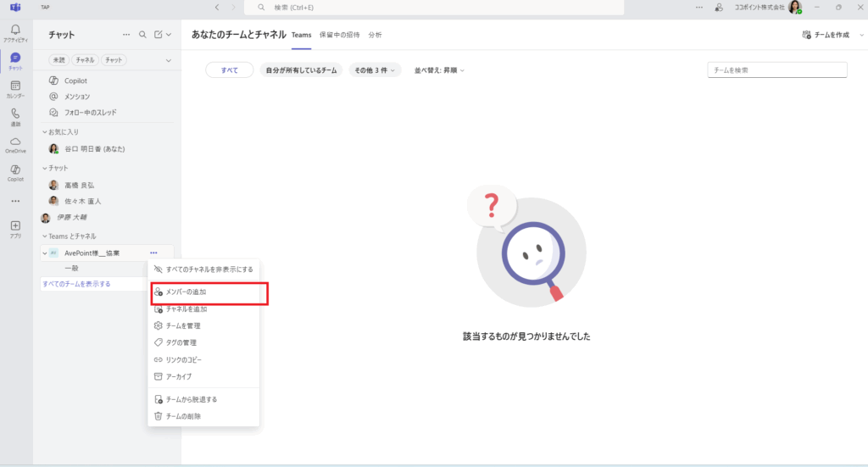Select チームの削除 in context menu
Screen dimensions: 868x467
(183, 416)
